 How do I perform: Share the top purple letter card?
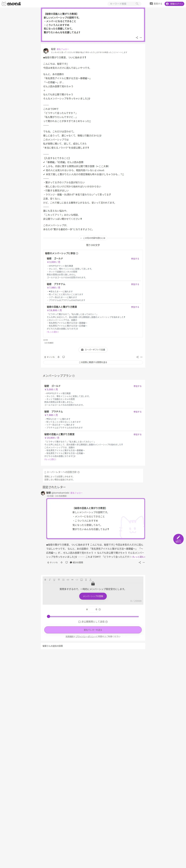pyautogui.click(x=137, y=37)
